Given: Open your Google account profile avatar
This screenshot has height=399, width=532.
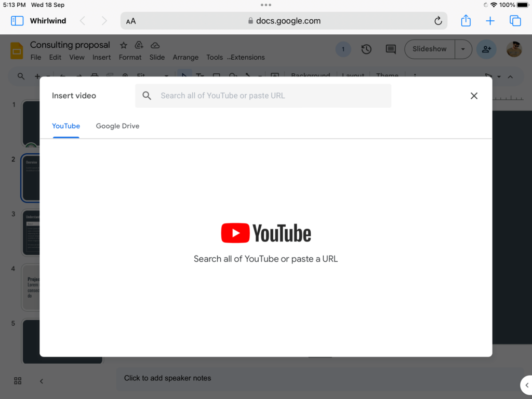Looking at the screenshot, I should [x=514, y=49].
